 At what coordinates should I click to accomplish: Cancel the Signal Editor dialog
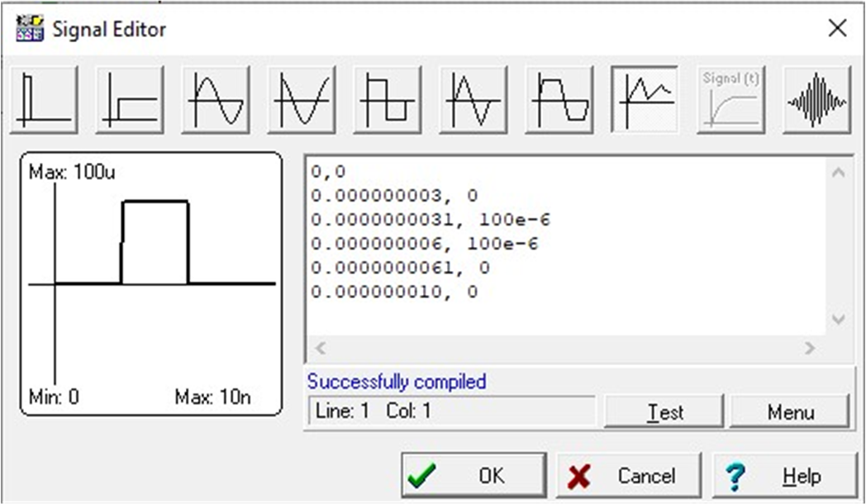pyautogui.click(x=630, y=474)
